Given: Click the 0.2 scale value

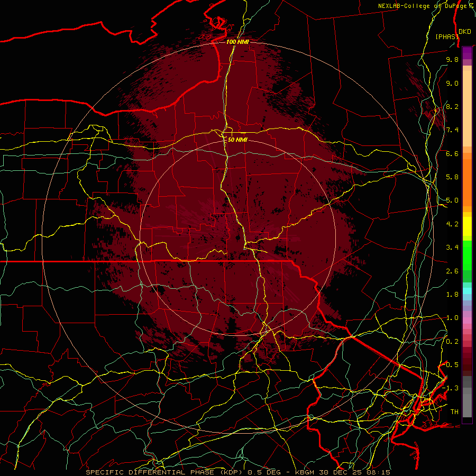Looking at the screenshot, I should coord(452,342).
